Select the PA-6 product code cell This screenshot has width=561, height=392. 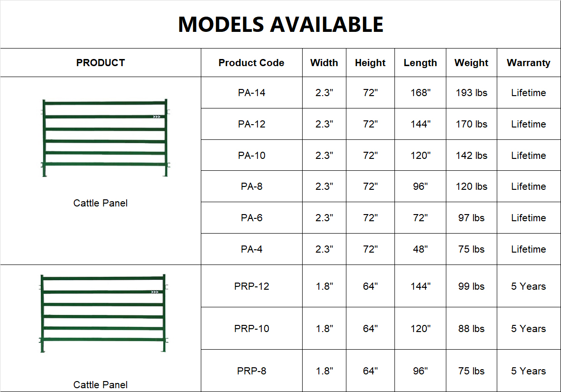click(252, 218)
